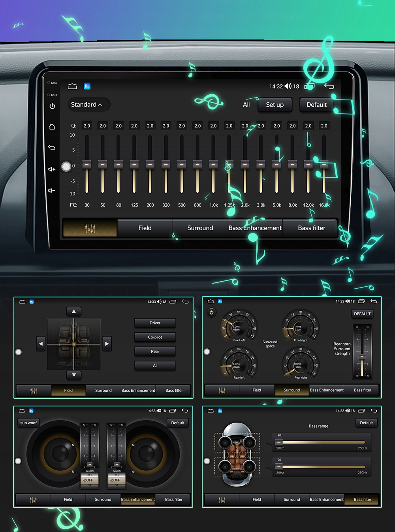The image size is (395, 532).
Task: Click seat layout image in Field panel
Action: click(x=74, y=344)
